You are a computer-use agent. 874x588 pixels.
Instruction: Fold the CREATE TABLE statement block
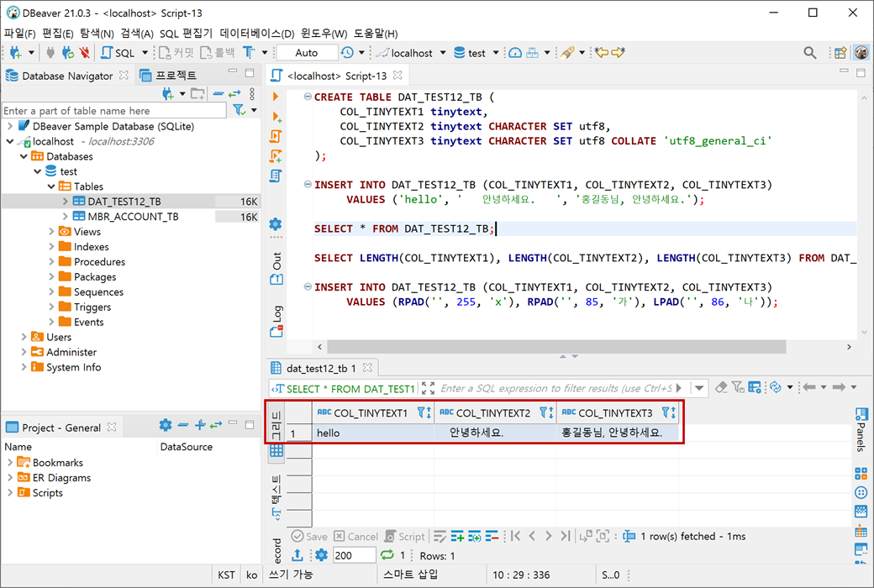click(307, 97)
